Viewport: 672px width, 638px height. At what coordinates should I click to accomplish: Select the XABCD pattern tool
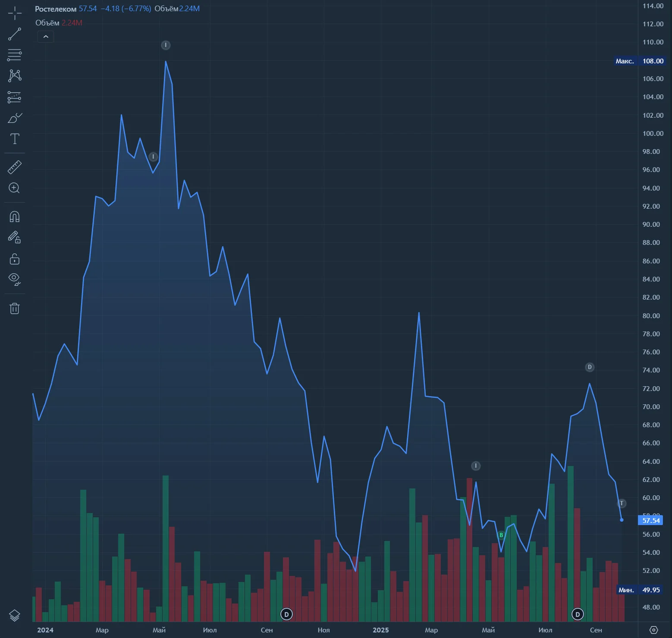[x=15, y=76]
